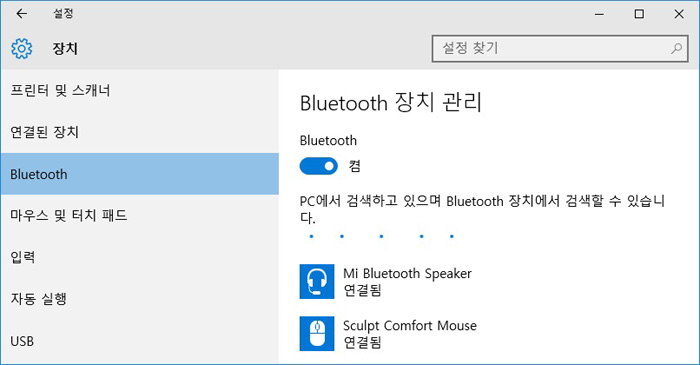This screenshot has height=365, width=700.
Task: Go to 입력 settings
Action: click(140, 257)
